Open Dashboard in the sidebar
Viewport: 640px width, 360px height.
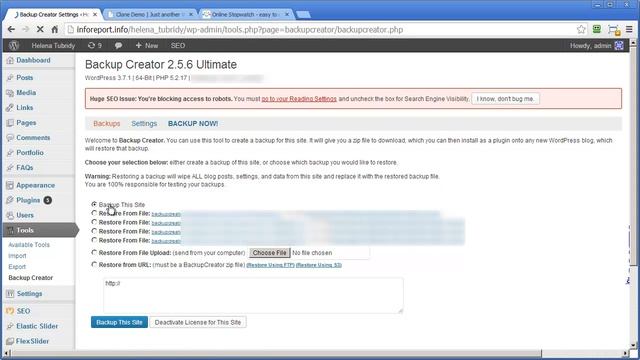pyautogui.click(x=33, y=60)
